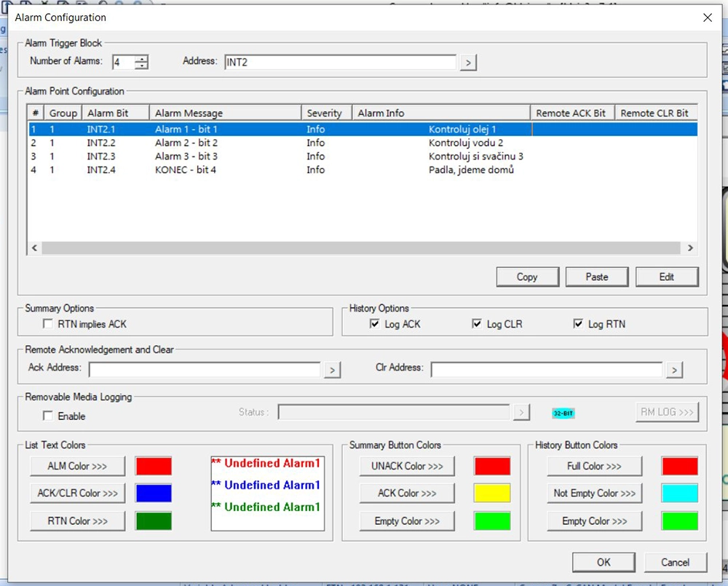Uncheck the Log RTN option

point(579,324)
